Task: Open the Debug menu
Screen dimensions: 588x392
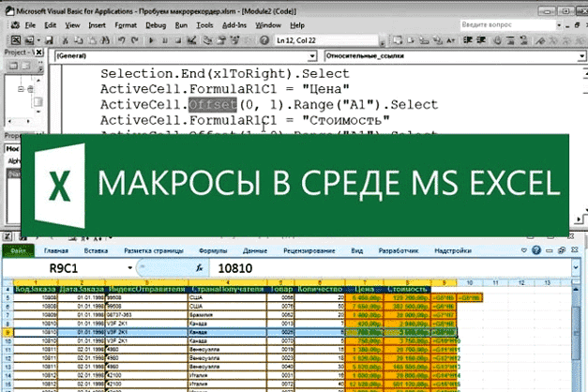Action: [x=158, y=24]
